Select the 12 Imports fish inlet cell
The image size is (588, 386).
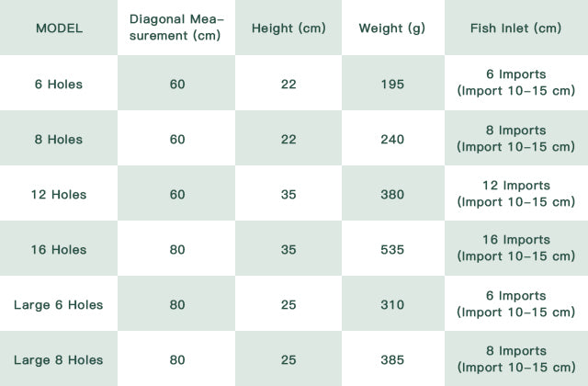pos(515,194)
